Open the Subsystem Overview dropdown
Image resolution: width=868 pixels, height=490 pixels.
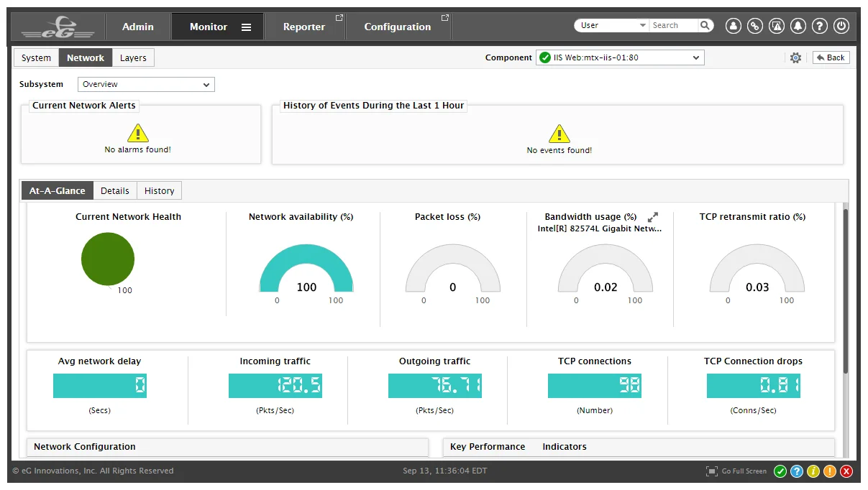[x=146, y=85]
